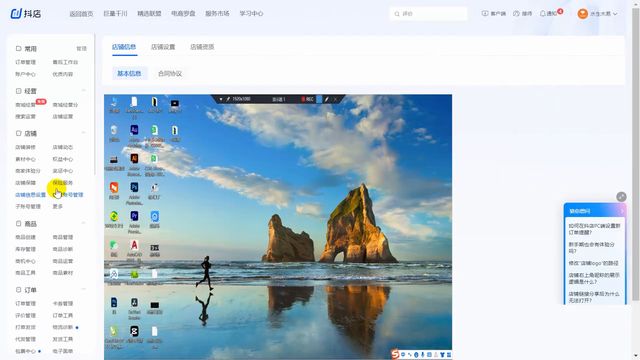Open 巨量千川 in top nav
This screenshot has height=360, width=640.
(115, 13)
